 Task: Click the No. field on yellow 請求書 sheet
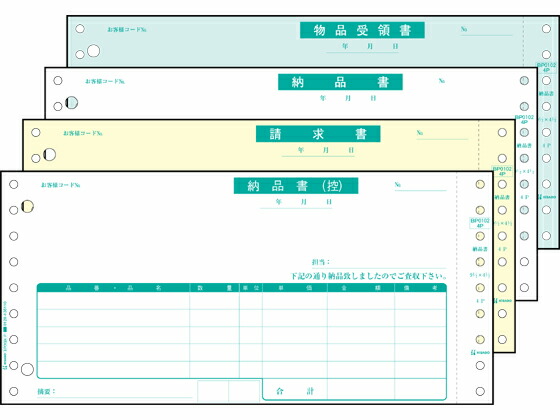point(442,134)
